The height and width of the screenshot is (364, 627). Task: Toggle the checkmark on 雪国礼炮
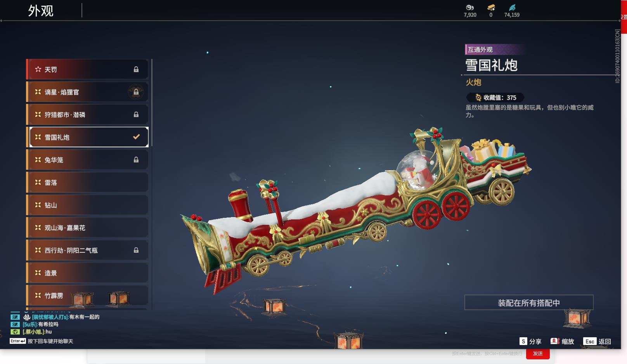coord(136,137)
